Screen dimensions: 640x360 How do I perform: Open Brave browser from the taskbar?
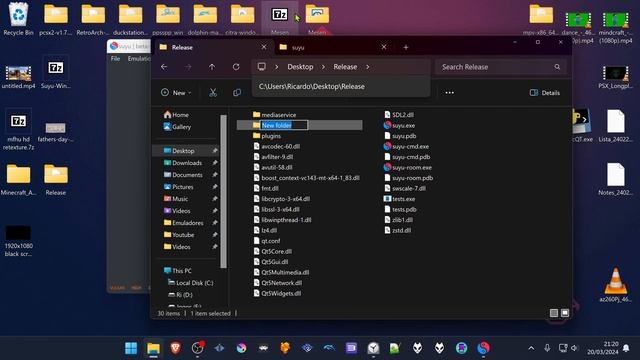click(176, 348)
